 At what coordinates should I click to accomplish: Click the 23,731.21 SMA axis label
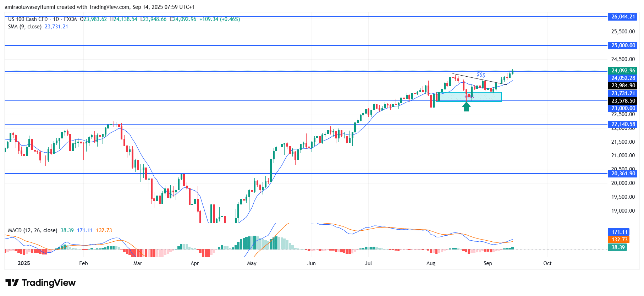[623, 93]
